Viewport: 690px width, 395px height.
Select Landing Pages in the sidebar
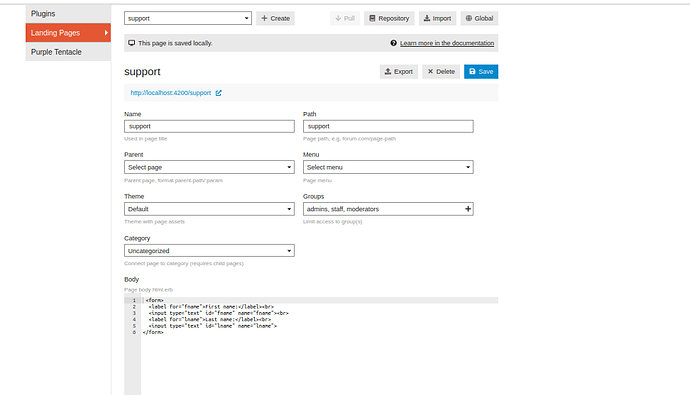click(68, 33)
